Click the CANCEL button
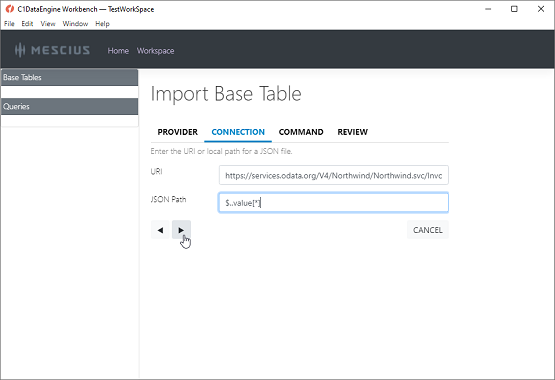The image size is (555, 380). coord(428,230)
